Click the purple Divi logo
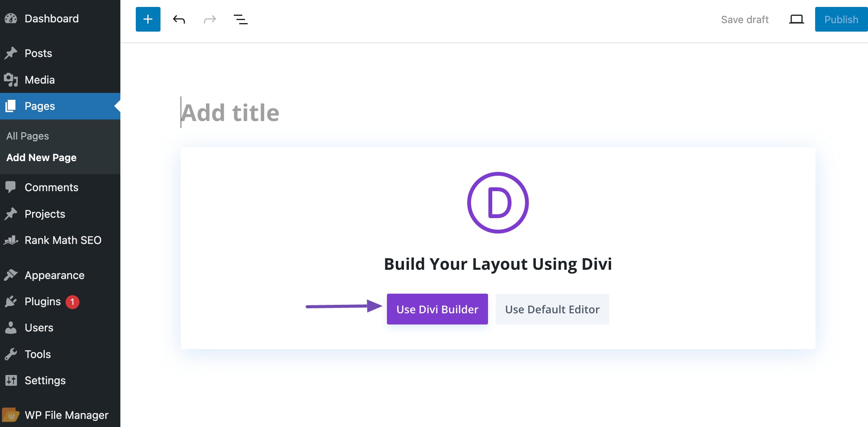Screen dimensions: 868x427 pos(498,203)
